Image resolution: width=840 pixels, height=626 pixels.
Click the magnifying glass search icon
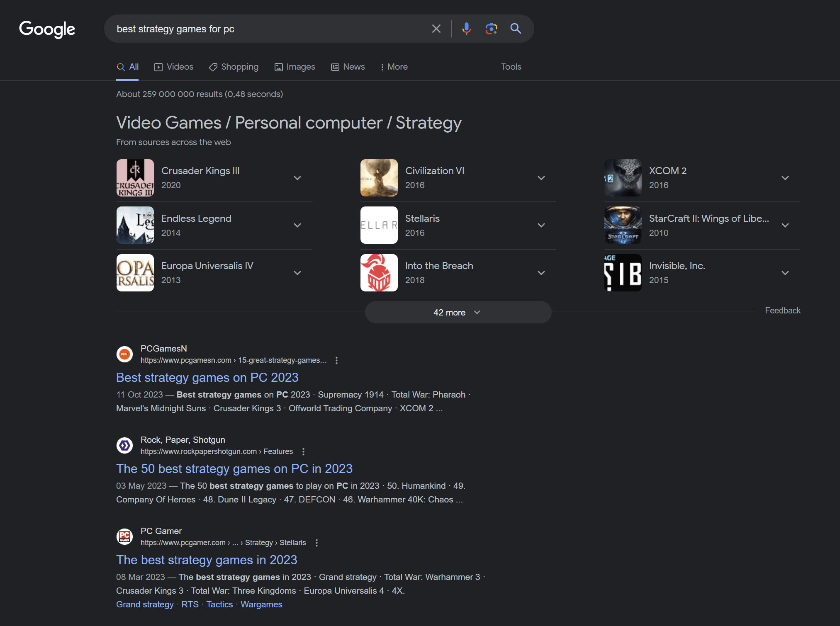[x=515, y=28]
